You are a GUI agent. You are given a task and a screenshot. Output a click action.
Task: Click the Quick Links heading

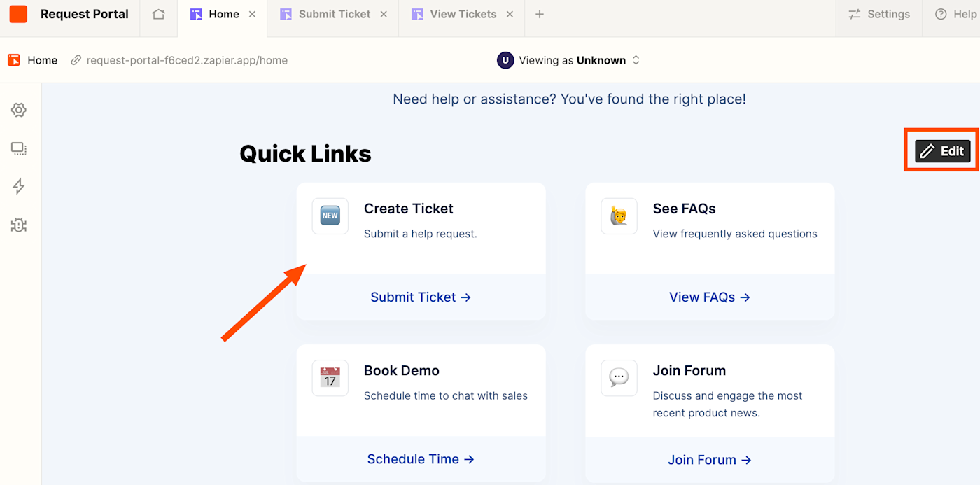pos(305,154)
